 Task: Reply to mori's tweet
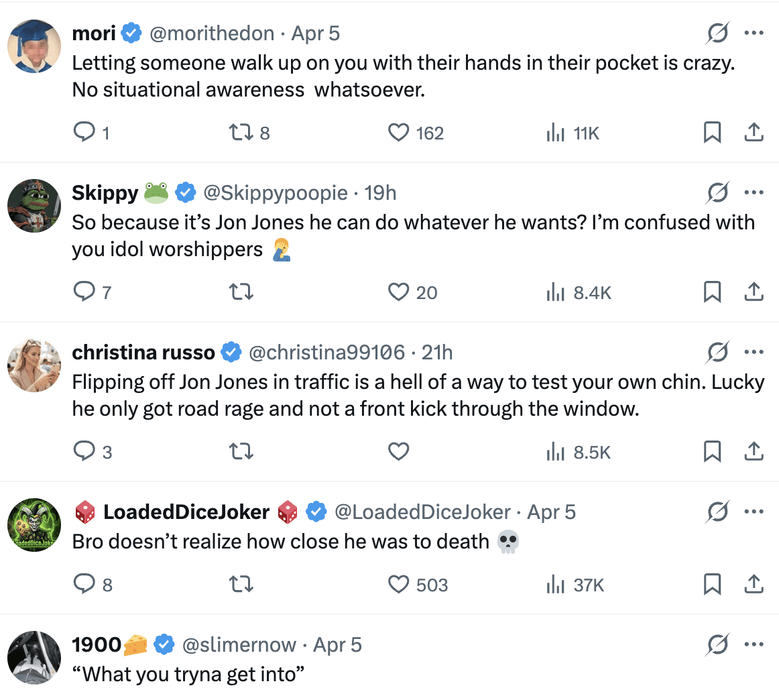pos(84,133)
